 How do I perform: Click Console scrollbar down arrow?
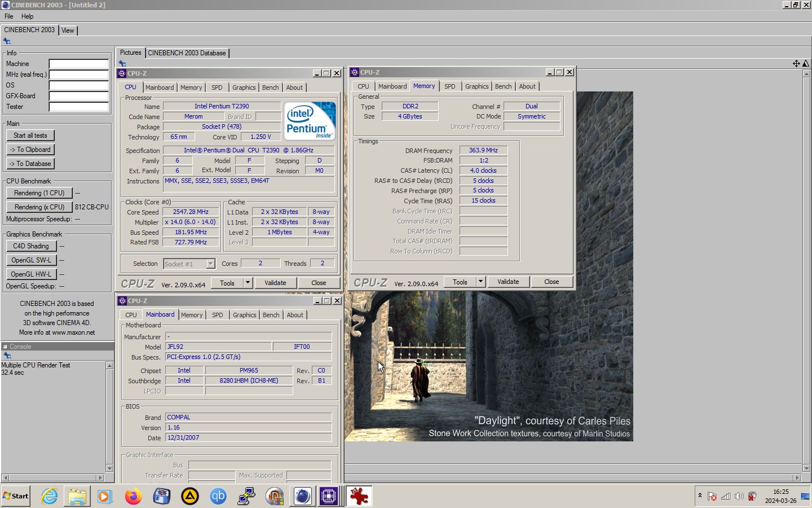[109, 468]
